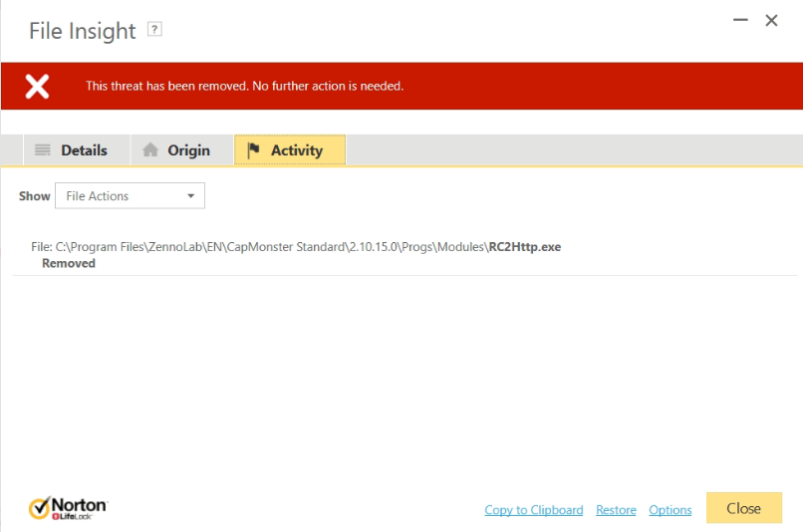The image size is (803, 532).
Task: Click the Show label
Action: coord(34,196)
